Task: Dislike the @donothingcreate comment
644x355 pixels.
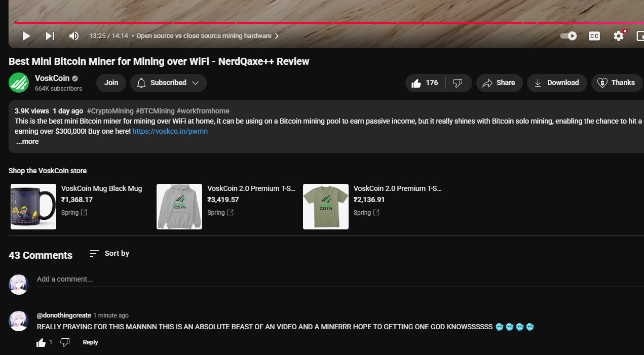Action: [65, 343]
